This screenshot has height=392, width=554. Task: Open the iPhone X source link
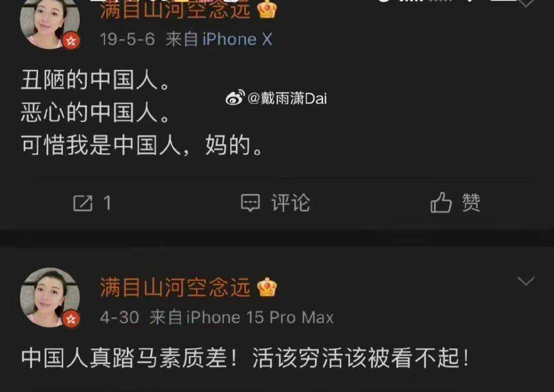click(238, 39)
